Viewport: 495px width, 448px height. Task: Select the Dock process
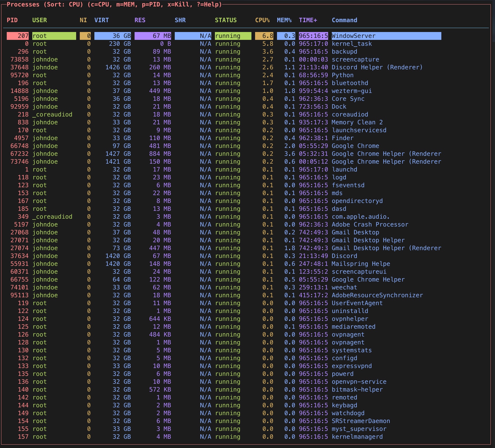coord(224,107)
